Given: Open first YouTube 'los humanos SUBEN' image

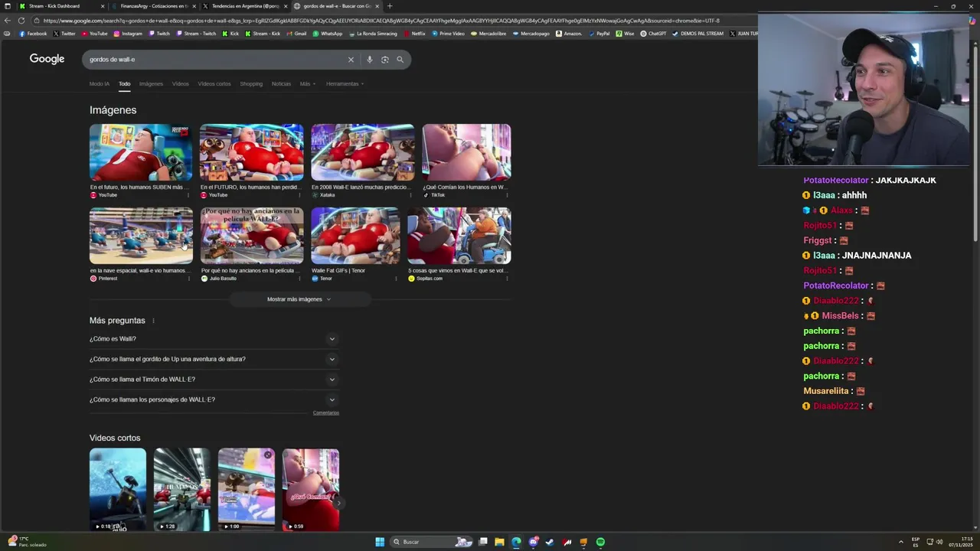Looking at the screenshot, I should pos(141,152).
